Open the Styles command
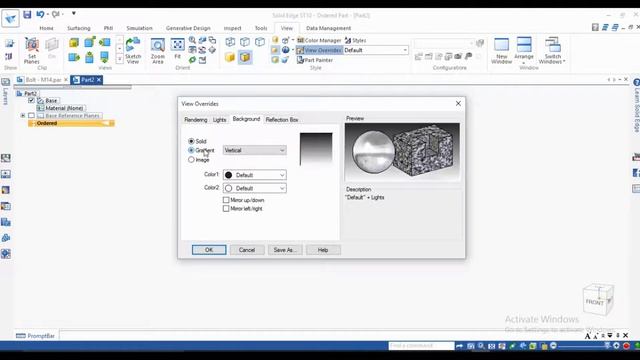 (356, 40)
